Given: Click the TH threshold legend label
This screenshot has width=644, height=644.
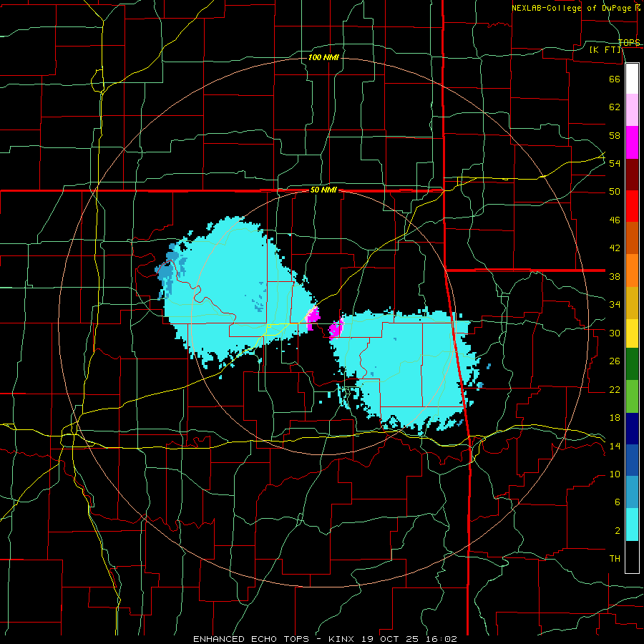Looking at the screenshot, I should click(615, 559).
